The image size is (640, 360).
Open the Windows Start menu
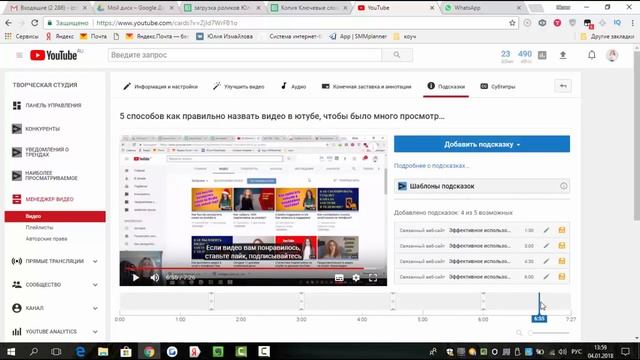tap(11, 351)
